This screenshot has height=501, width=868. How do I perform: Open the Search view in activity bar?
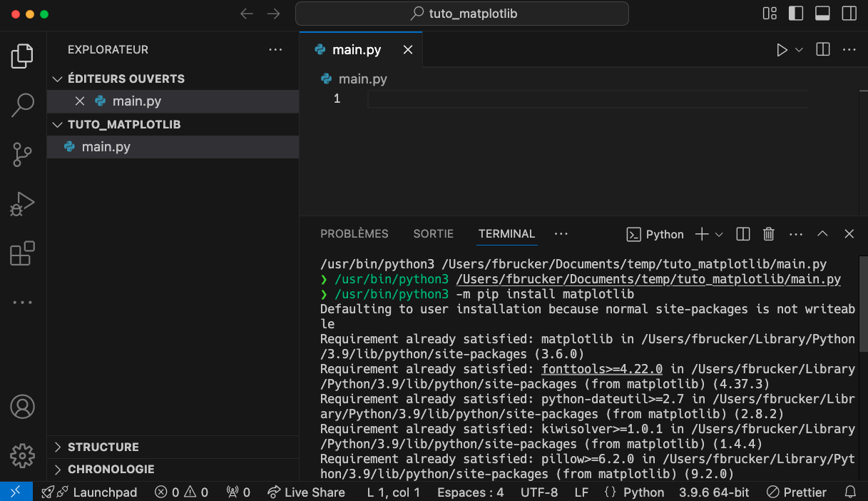click(23, 105)
